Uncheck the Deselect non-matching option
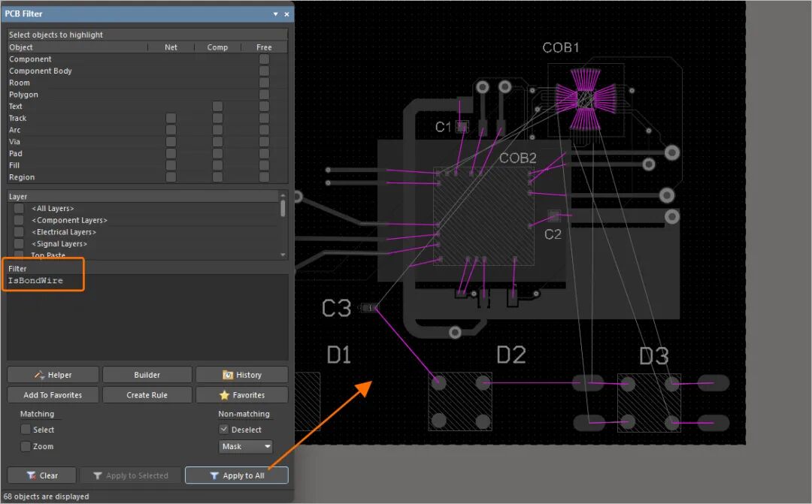The width and height of the screenshot is (812, 504). pos(224,430)
